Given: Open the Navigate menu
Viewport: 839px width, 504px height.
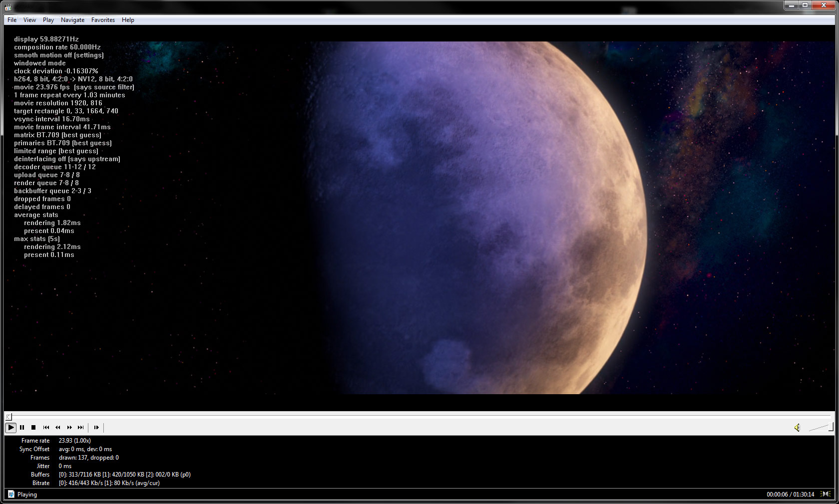Looking at the screenshot, I should tap(72, 20).
